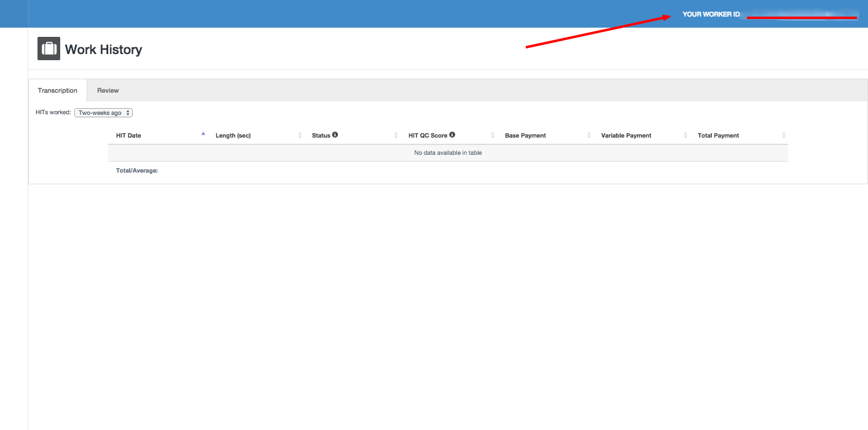Image resolution: width=868 pixels, height=430 pixels.
Task: Click the 'No data available in table' row
Action: 448,152
